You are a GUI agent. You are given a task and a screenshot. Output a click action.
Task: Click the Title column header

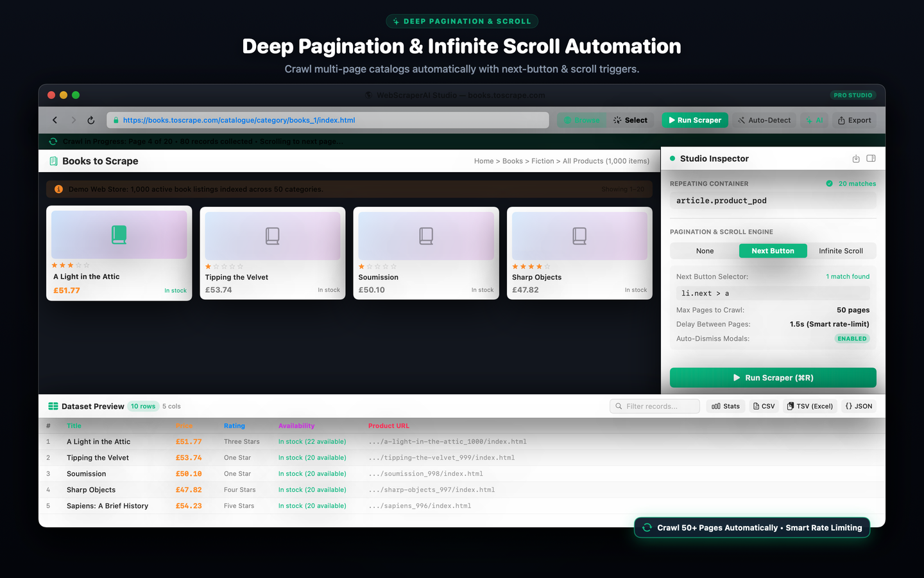(x=74, y=426)
